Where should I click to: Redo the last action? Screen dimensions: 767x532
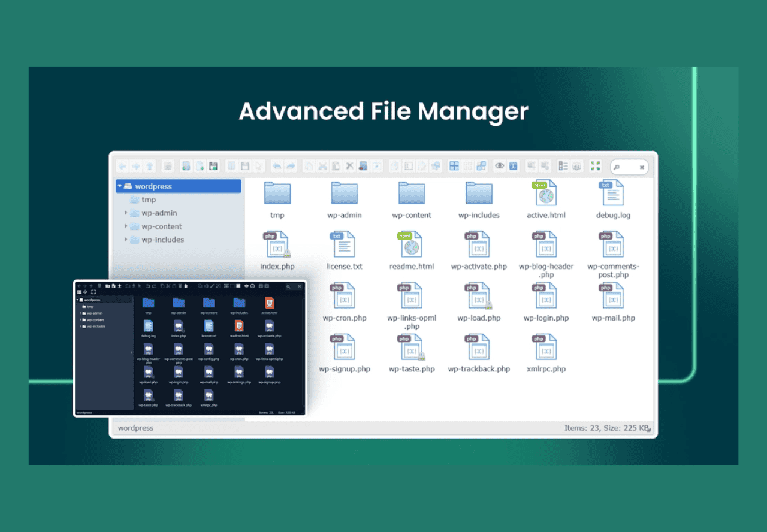290,166
